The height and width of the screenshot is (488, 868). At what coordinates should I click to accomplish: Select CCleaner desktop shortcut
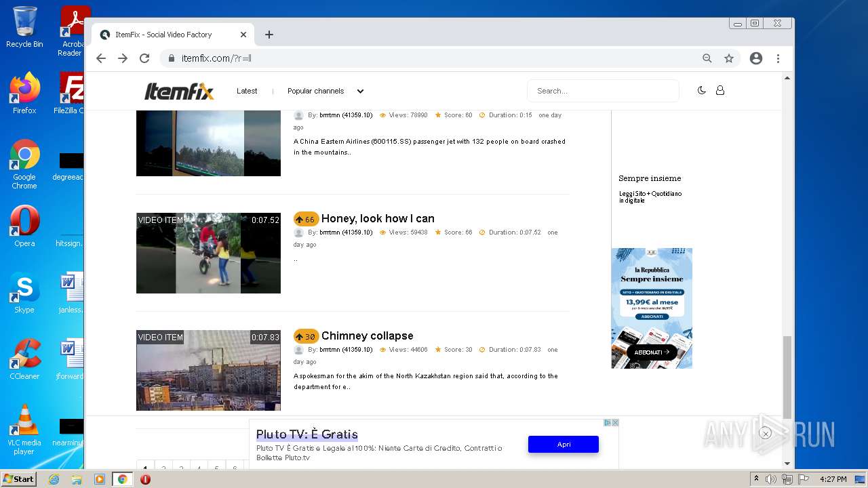click(24, 359)
